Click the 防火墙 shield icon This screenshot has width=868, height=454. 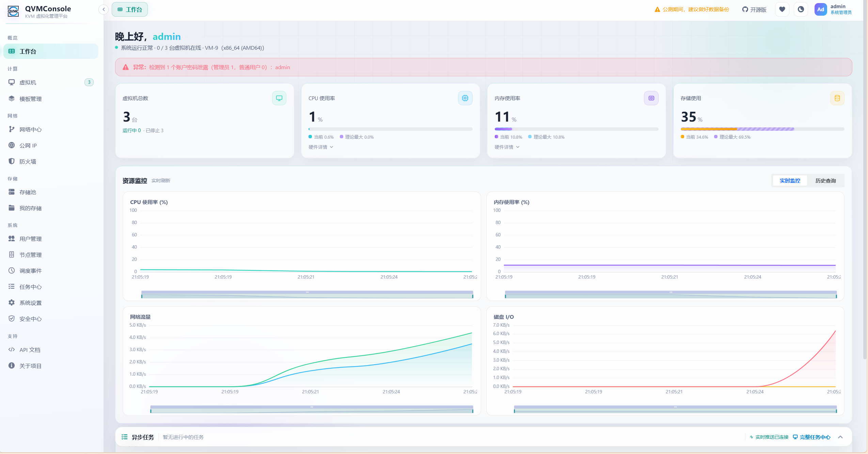click(x=12, y=161)
